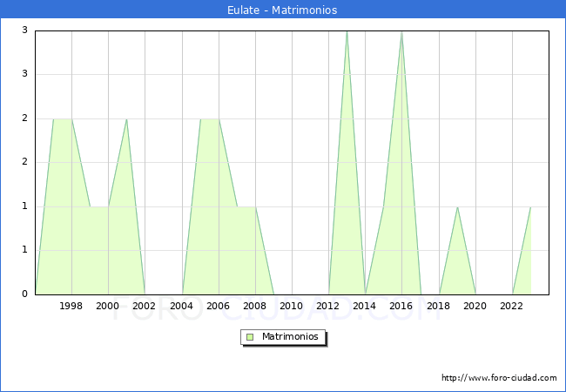Click the 2010 year label

pos(292,306)
